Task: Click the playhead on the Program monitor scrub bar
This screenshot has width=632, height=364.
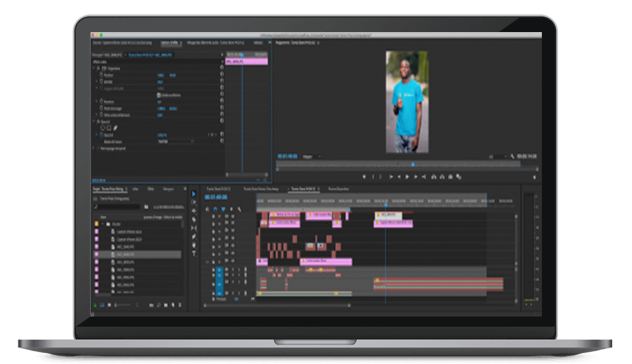Action: [x=412, y=164]
